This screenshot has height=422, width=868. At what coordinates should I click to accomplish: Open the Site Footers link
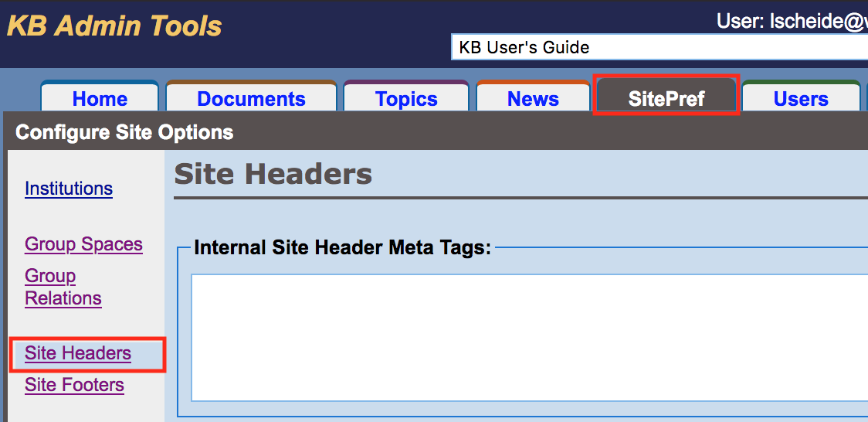[75, 385]
